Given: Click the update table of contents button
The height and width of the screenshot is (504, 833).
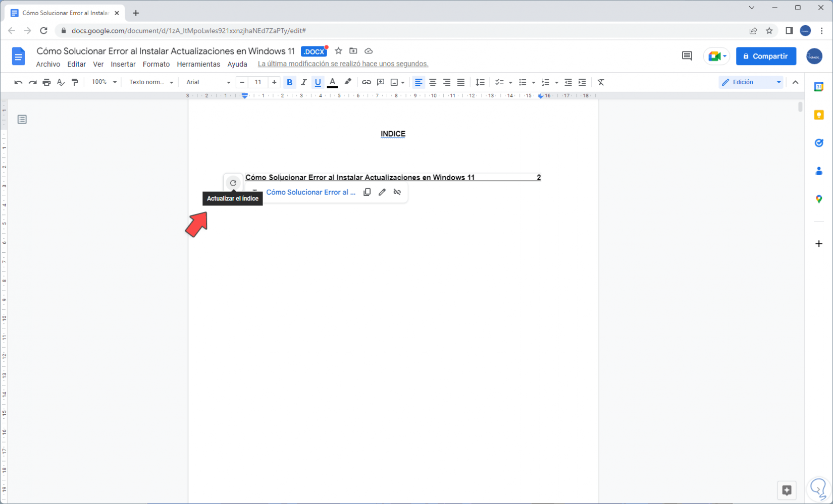Looking at the screenshot, I should 233,183.
